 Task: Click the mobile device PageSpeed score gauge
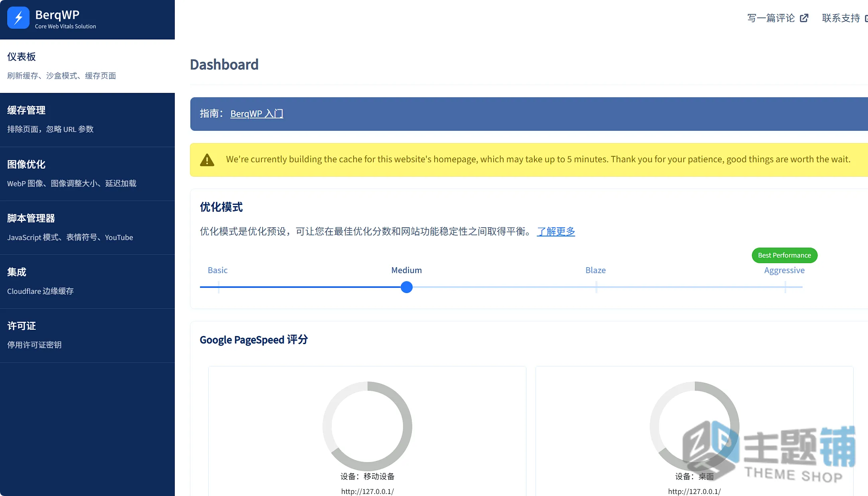[367, 426]
